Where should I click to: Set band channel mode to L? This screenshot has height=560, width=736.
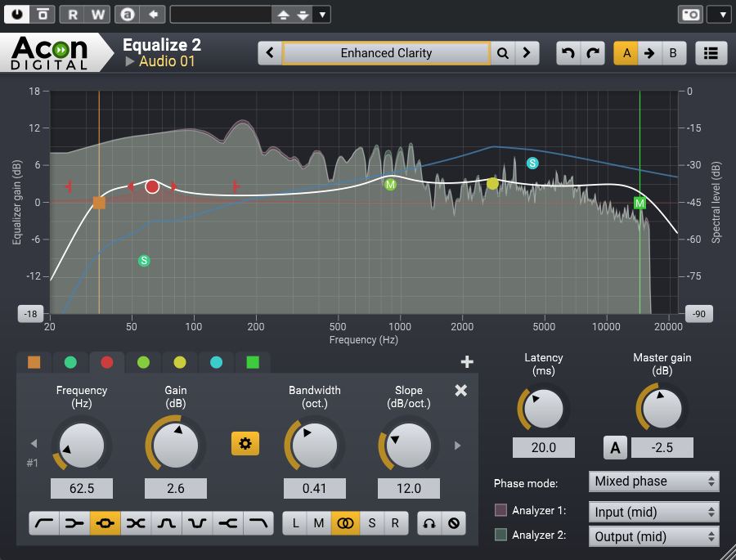coord(295,523)
